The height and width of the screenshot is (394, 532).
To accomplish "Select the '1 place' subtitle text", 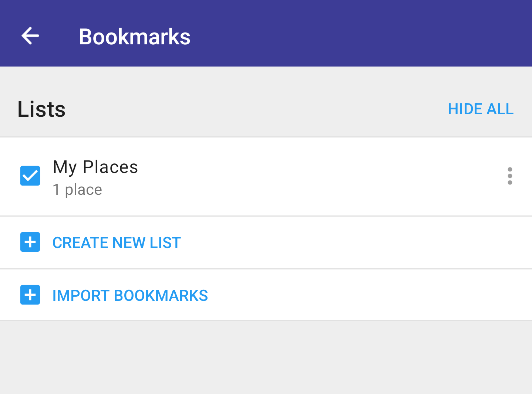I will pyautogui.click(x=77, y=190).
